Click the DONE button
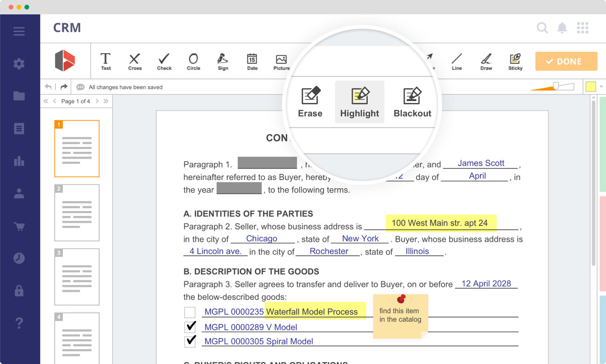The height and width of the screenshot is (364, 606). [566, 61]
